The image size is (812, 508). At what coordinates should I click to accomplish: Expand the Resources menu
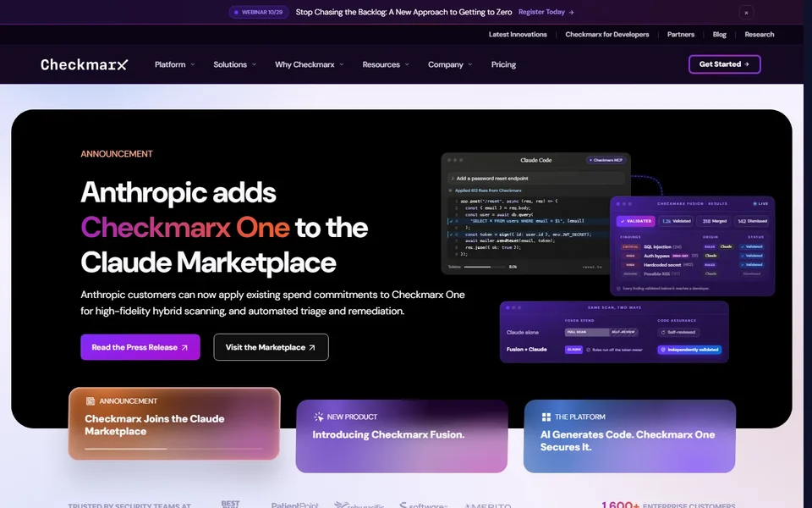click(x=386, y=64)
